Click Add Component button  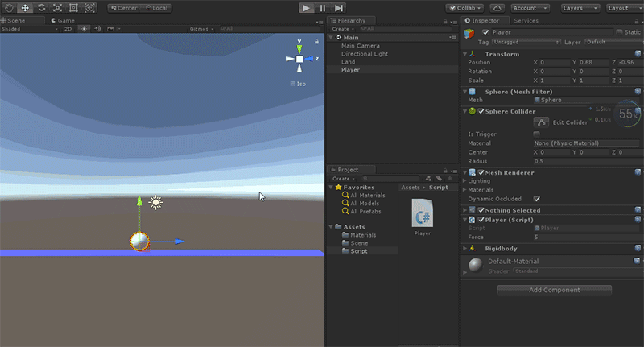point(554,290)
